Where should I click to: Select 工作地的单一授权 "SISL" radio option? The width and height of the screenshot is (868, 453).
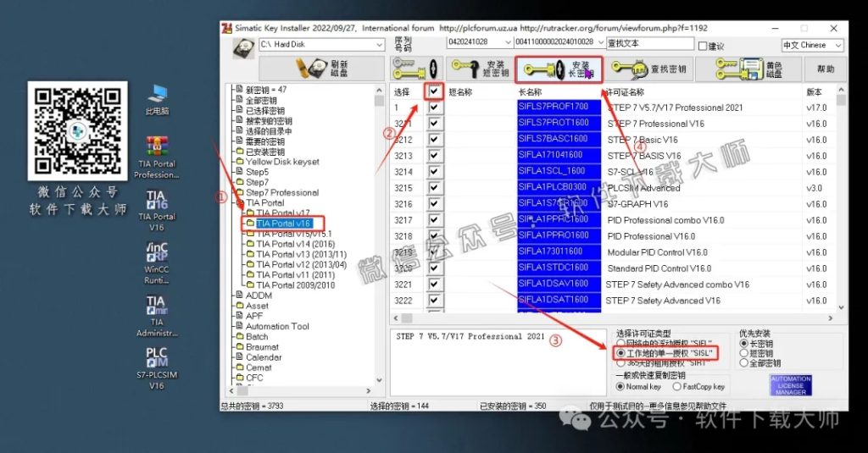pyautogui.click(x=620, y=353)
